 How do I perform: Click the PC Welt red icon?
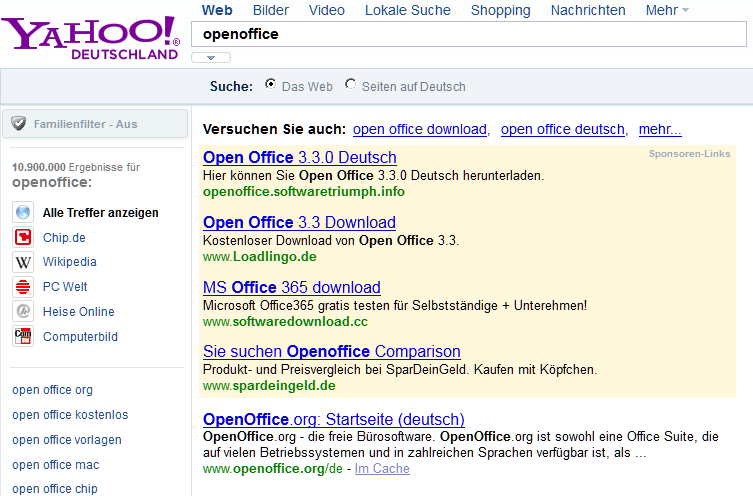tap(23, 287)
